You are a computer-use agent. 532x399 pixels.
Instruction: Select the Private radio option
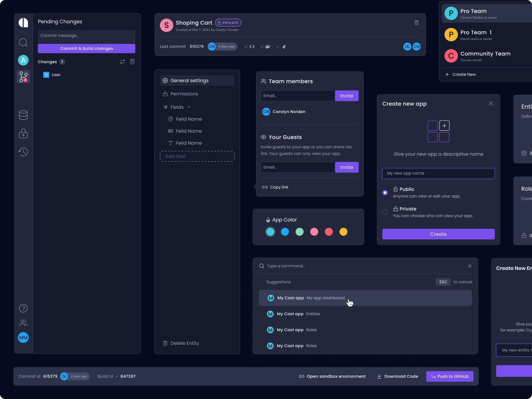pyautogui.click(x=385, y=212)
